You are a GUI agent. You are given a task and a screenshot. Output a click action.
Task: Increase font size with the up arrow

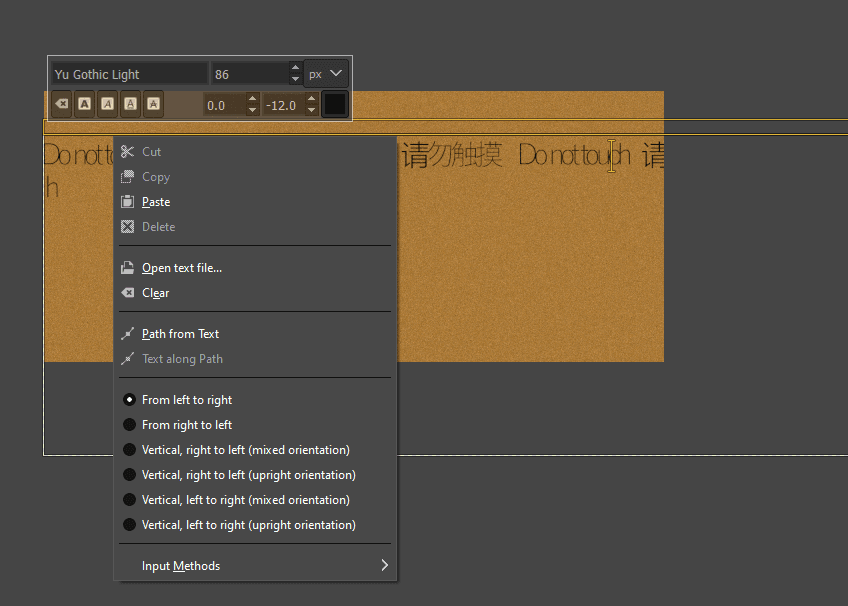295,68
